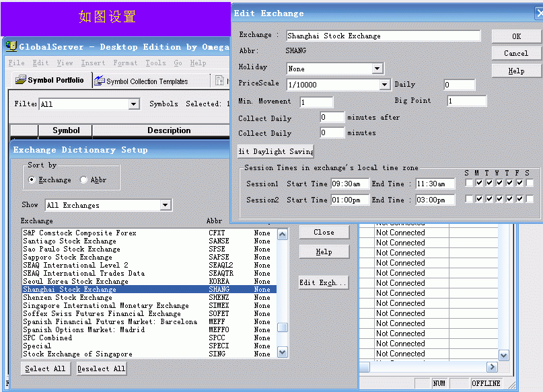Open the Edit menu
Screen dimensions: 543x392
tap(40, 63)
